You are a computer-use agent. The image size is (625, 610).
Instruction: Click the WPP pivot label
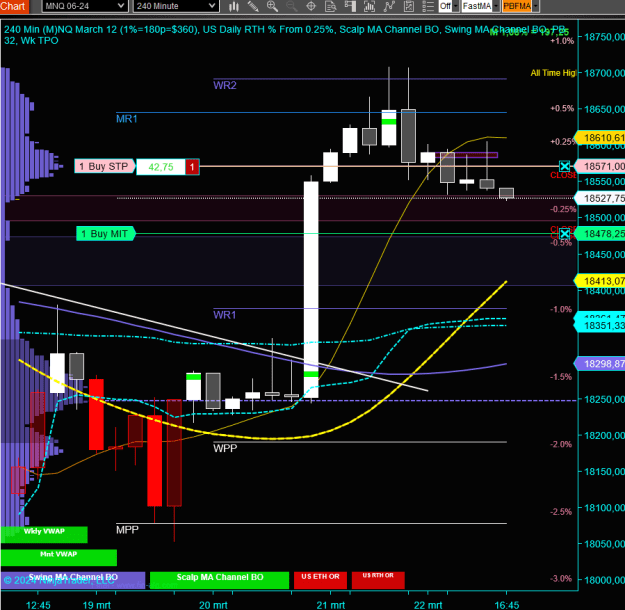225,448
